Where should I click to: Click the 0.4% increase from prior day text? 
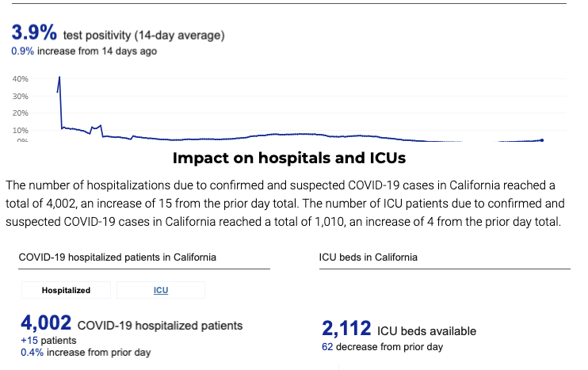point(85,352)
